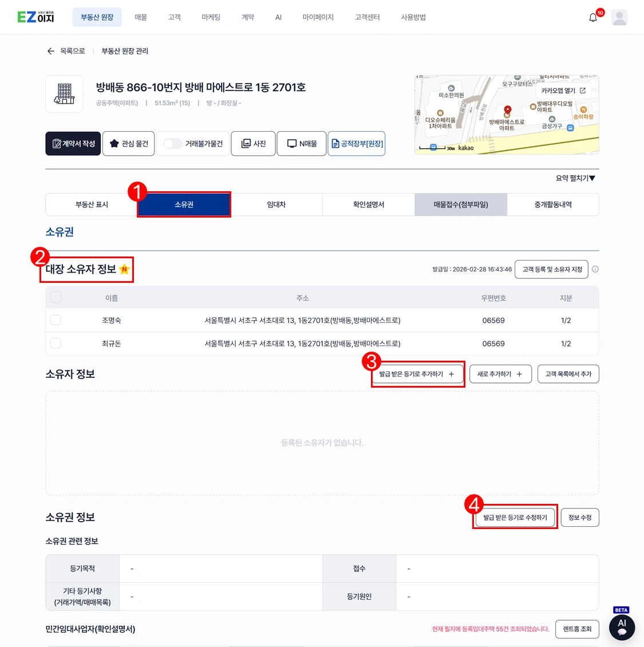644x647 pixels.
Task: Click the back arrow to 목록으로
Action: coord(51,51)
